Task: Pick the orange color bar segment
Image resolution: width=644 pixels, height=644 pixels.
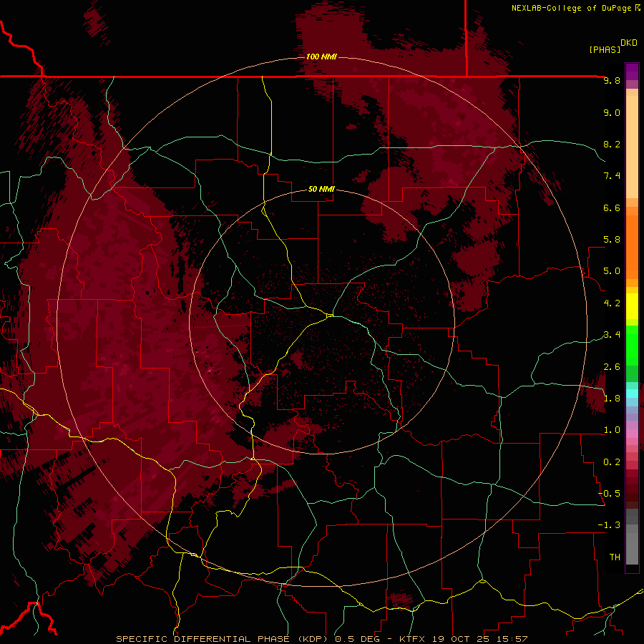Action: pos(632,248)
